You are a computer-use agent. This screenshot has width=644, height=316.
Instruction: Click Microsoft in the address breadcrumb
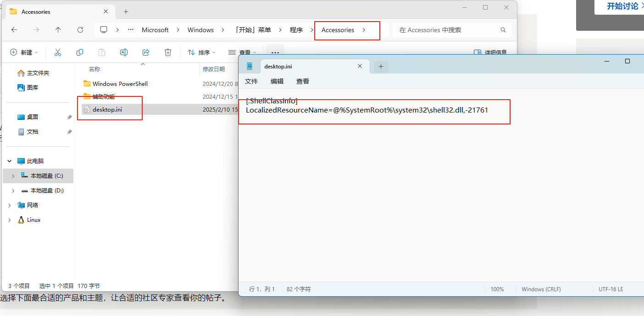pyautogui.click(x=155, y=30)
